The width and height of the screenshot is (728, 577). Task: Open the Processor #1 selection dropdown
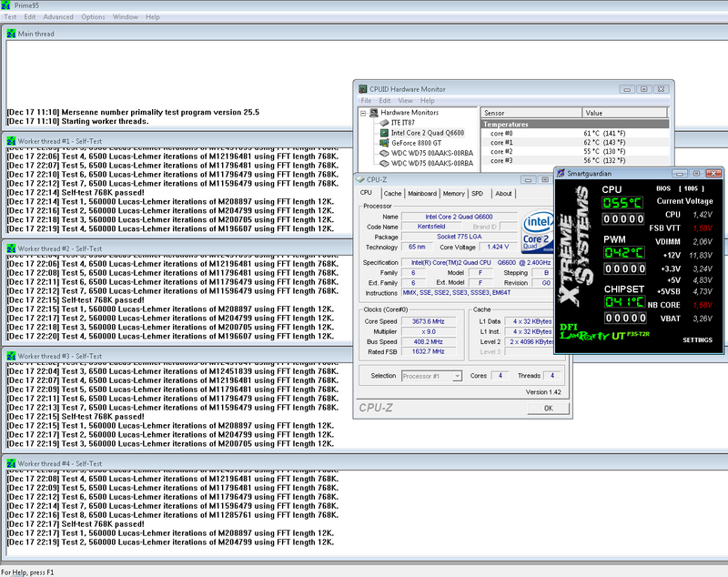(457, 376)
